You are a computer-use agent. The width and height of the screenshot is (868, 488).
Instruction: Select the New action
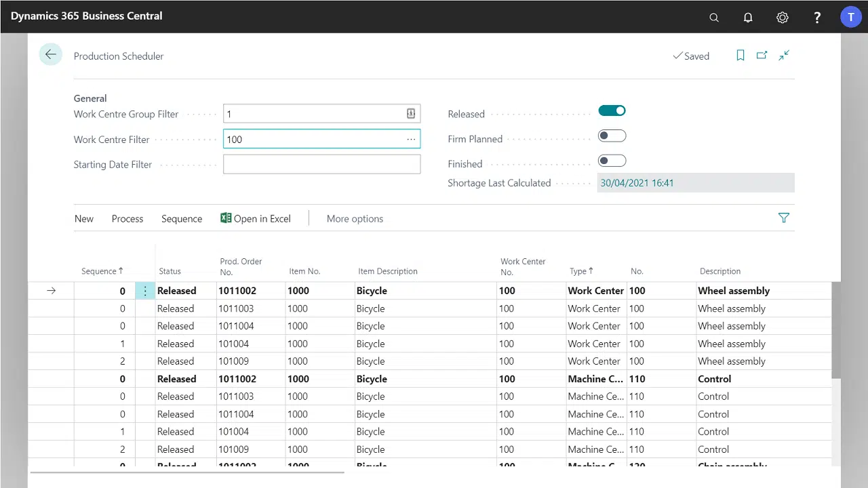[x=83, y=218]
